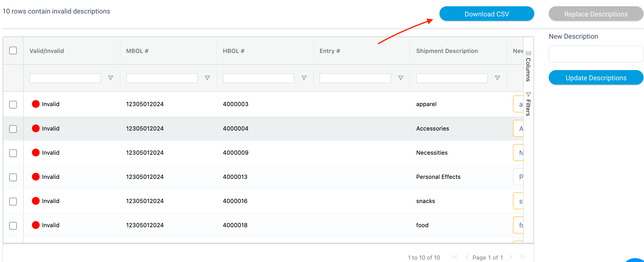Click the 'snacks' shipment description cell

point(425,201)
